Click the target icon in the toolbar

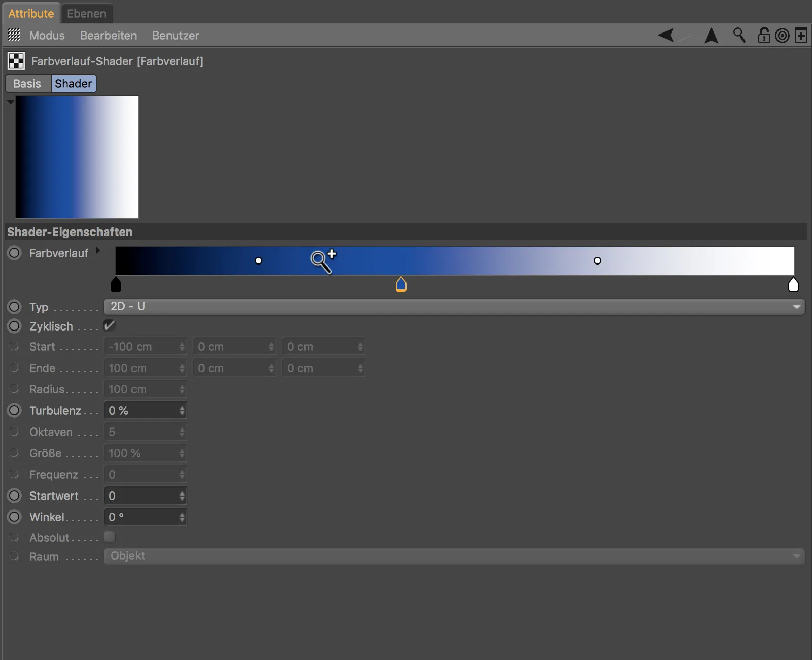pyautogui.click(x=782, y=35)
